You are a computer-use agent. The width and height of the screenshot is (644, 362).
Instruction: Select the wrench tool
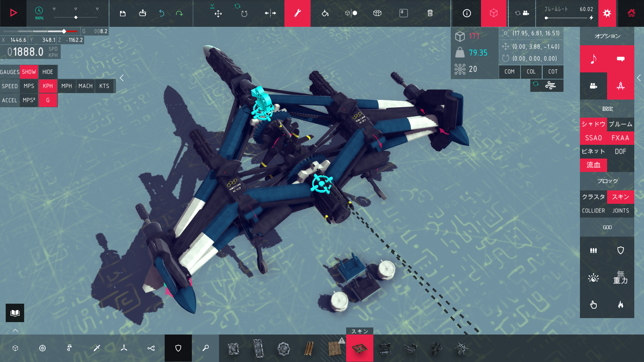297,13
